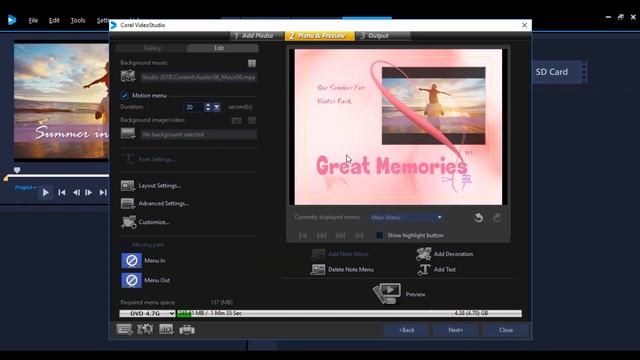This screenshot has width=640, height=360.
Task: Open the Tools menu in main window
Action: (x=78, y=20)
